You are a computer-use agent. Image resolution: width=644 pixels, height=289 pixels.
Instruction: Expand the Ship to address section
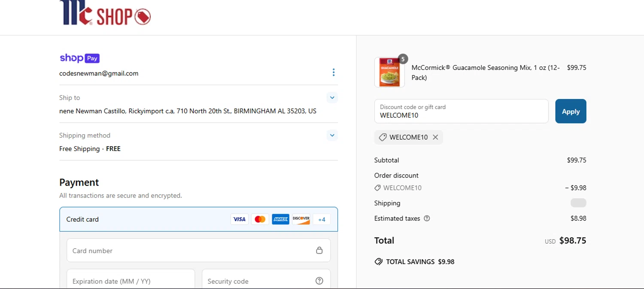click(x=332, y=98)
